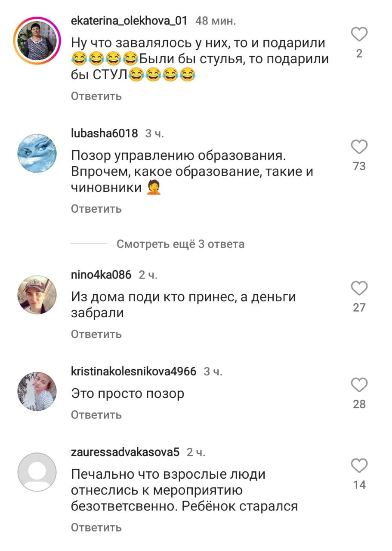Open the zauressadvakasova5 username link
The width and height of the screenshot is (392, 551).
[x=125, y=452]
